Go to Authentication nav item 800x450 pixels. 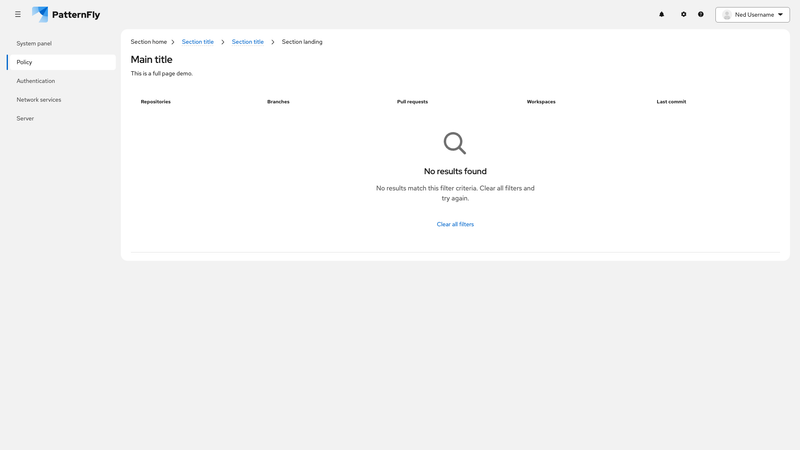61,81
